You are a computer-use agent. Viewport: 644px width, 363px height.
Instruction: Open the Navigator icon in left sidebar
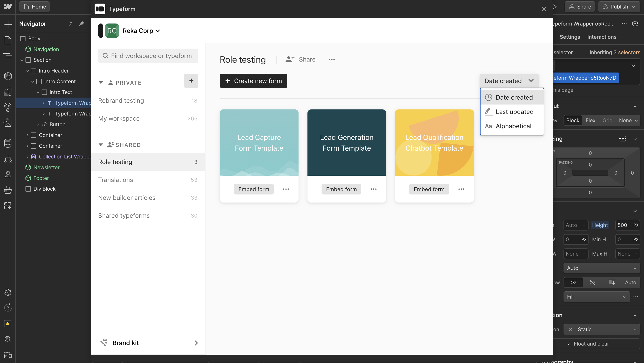click(x=8, y=56)
